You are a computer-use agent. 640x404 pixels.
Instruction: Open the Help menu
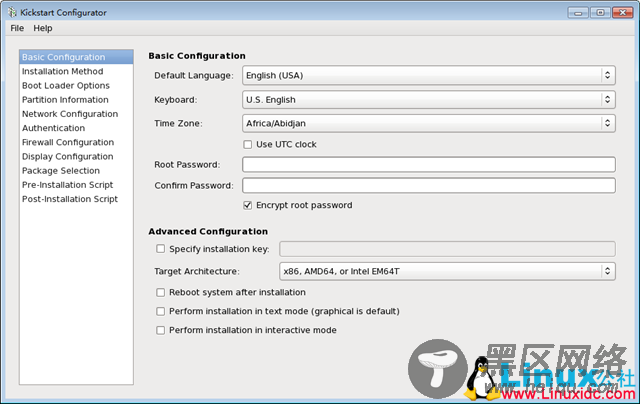pos(43,28)
